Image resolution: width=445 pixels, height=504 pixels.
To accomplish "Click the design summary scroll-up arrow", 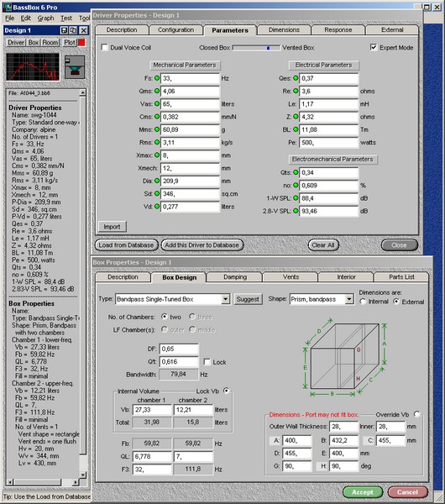I will (x=83, y=92).
